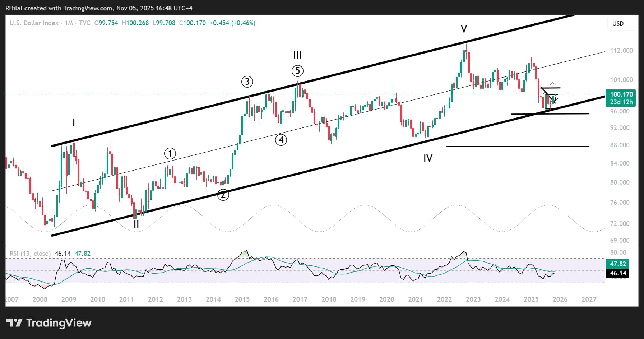Select the 100.170 current price label
Image resolution: width=644 pixels, height=339 pixels.
[621, 94]
